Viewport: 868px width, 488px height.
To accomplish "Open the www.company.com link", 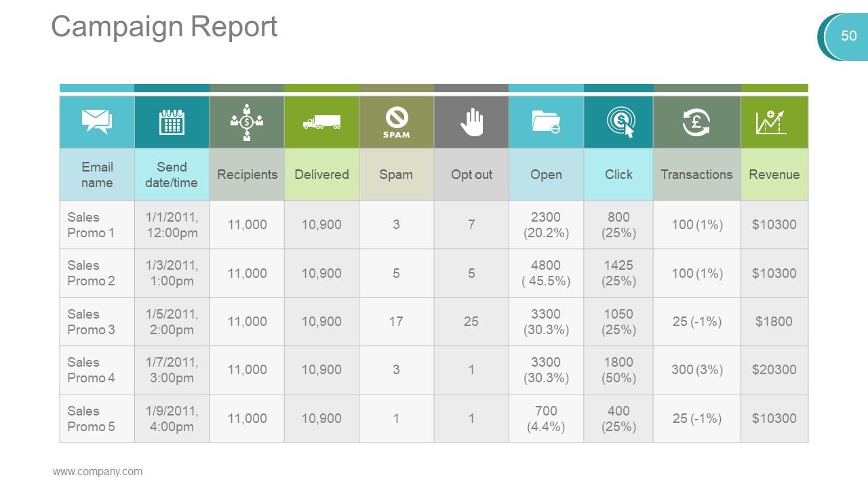I will (x=98, y=472).
